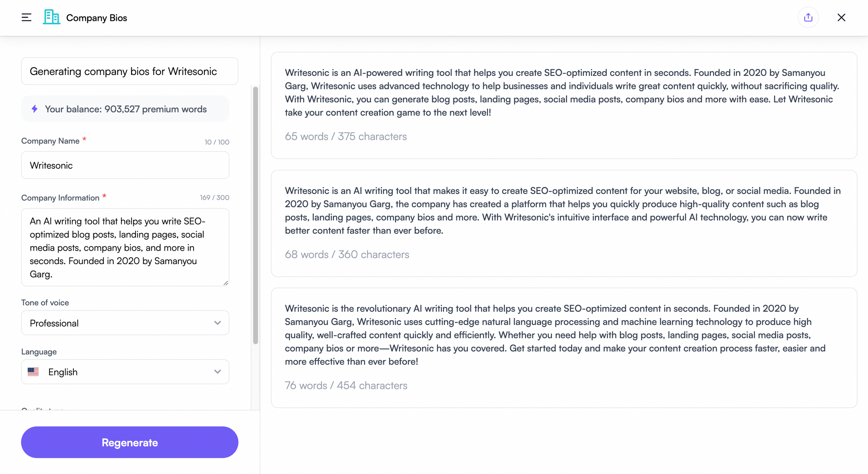This screenshot has width=868, height=474.
Task: Click the Company Bios building icon
Action: [52, 17]
